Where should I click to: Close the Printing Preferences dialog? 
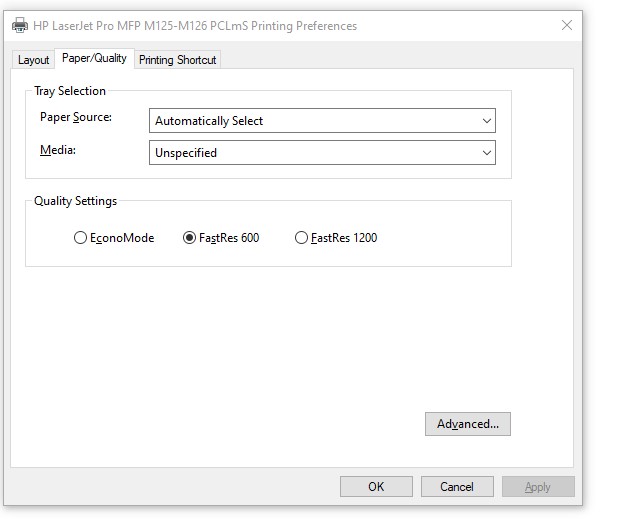point(567,26)
